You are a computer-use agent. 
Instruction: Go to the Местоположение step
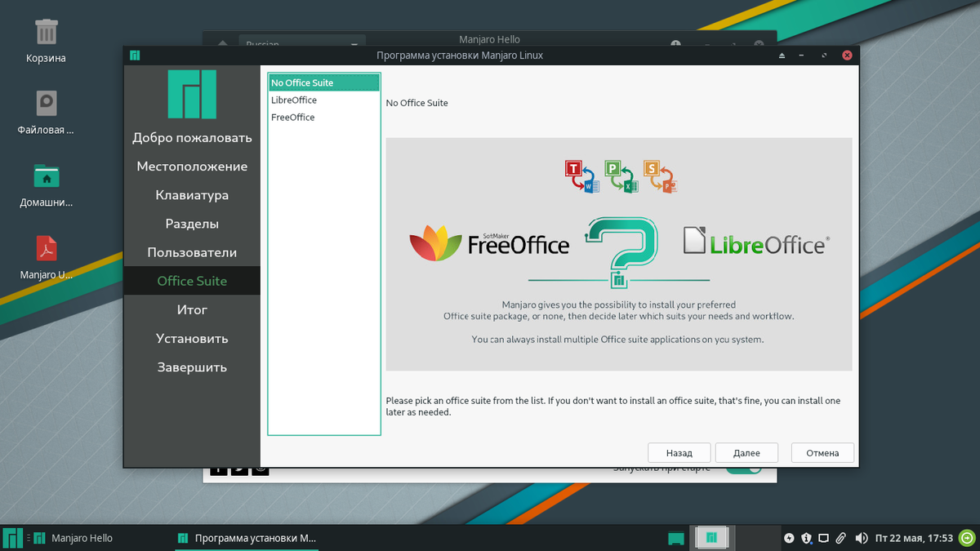pos(192,167)
